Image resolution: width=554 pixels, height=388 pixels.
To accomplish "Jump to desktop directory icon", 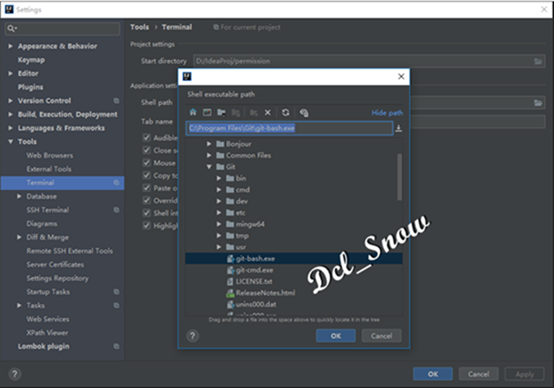I will tap(207, 112).
